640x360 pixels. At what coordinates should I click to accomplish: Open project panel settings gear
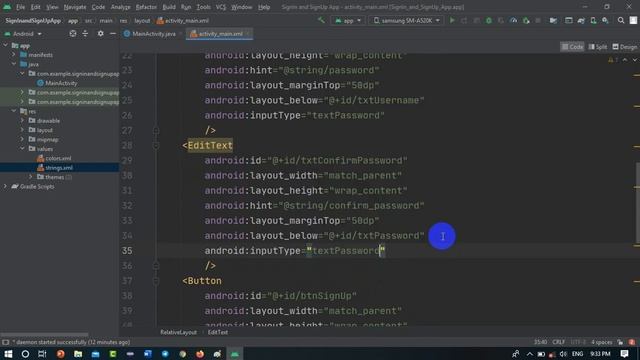pyautogui.click(x=100, y=33)
